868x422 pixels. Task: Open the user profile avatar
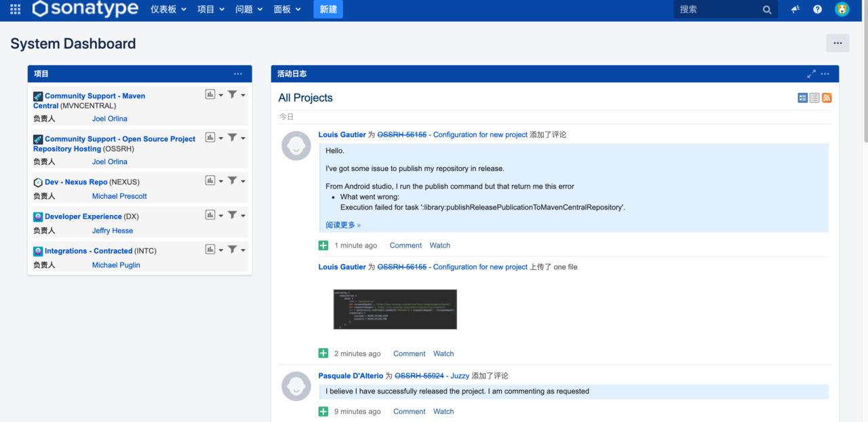tap(842, 9)
